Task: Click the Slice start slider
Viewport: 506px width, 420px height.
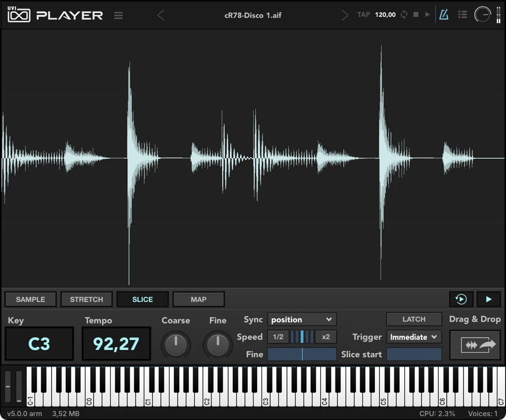Action: click(x=414, y=354)
